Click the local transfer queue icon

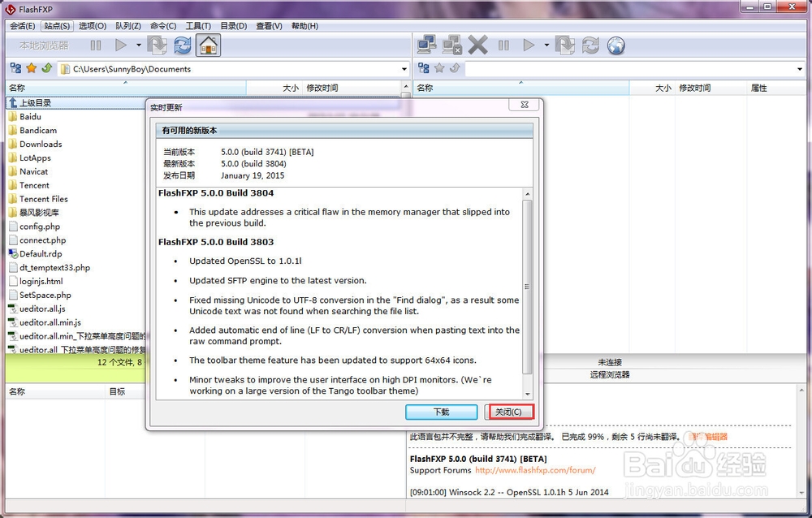157,45
